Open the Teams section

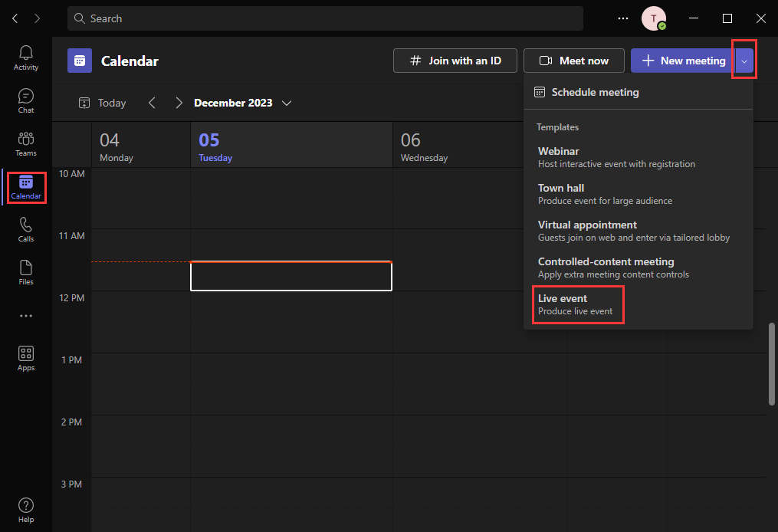click(x=25, y=143)
